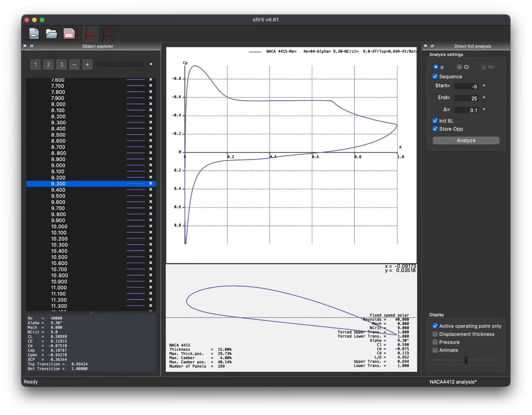Collapse the tree with minus button

(74, 65)
